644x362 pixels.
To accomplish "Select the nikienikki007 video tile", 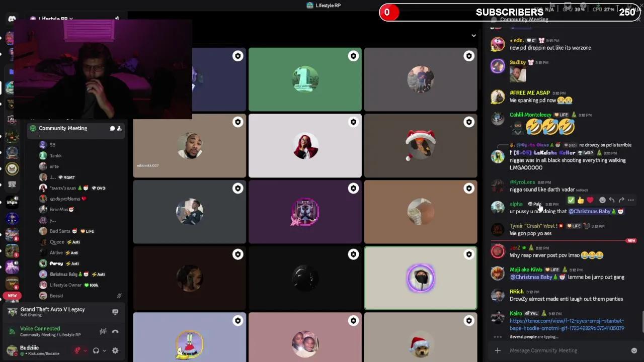I will tap(190, 146).
